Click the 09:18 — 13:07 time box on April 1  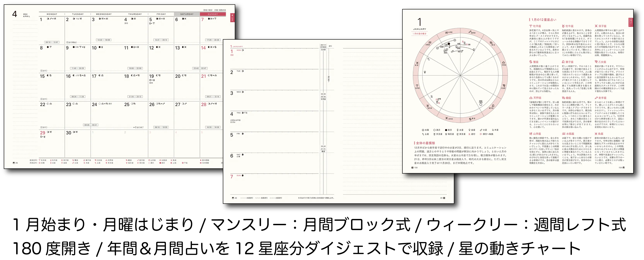52,42
